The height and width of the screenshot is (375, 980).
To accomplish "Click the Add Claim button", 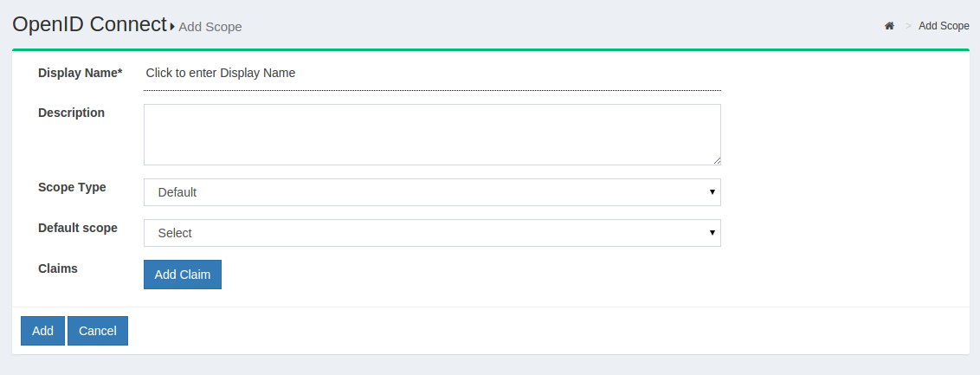I will pyautogui.click(x=183, y=275).
